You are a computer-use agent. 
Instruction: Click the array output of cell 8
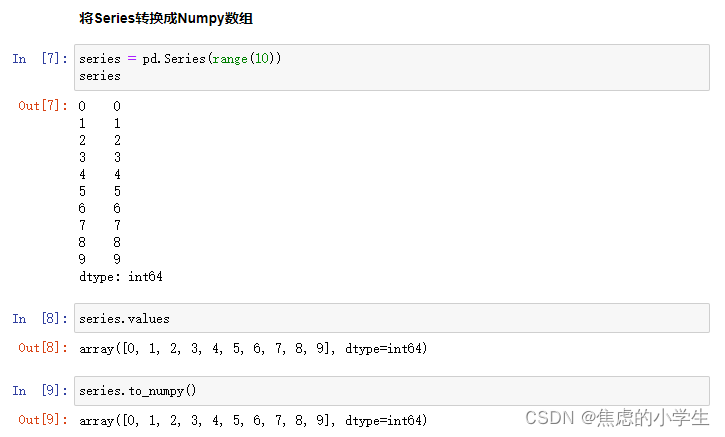pos(253,349)
